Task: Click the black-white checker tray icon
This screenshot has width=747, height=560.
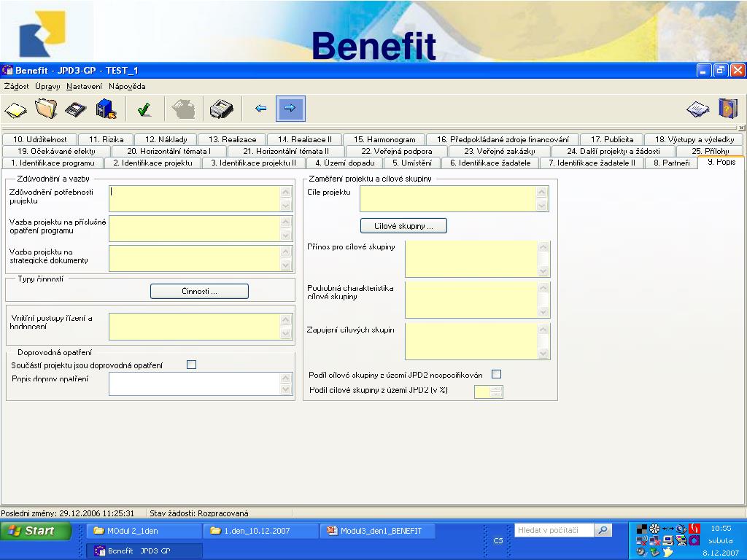Action: tap(642, 529)
